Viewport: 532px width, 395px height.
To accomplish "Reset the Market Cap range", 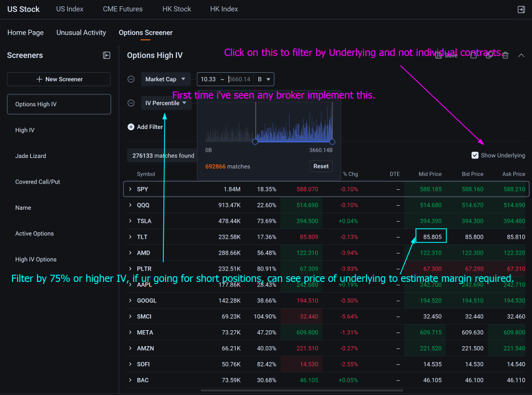I will [321, 167].
